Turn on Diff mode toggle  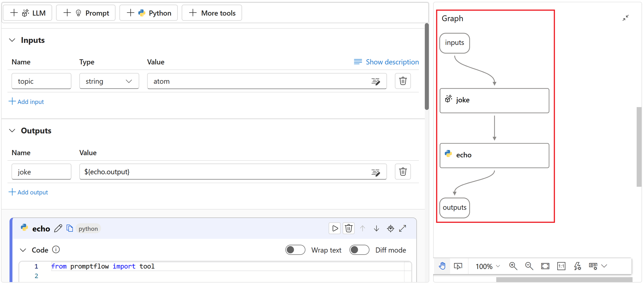(359, 250)
